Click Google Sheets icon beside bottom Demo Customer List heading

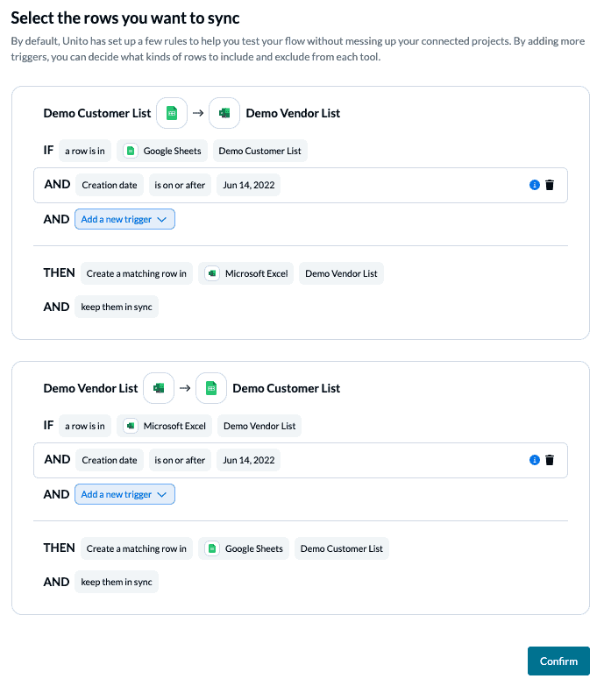(x=211, y=388)
